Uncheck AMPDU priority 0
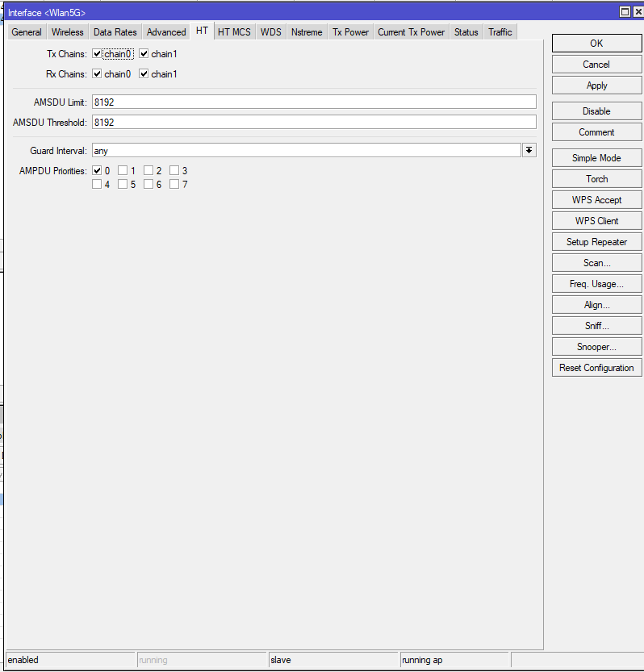 [97, 171]
